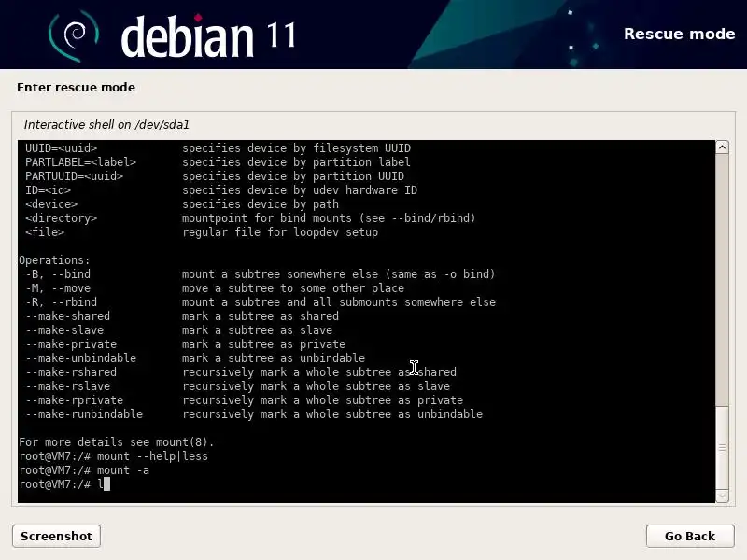This screenshot has width=747, height=560.
Task: Click the '<file>' source entry
Action: tap(45, 232)
